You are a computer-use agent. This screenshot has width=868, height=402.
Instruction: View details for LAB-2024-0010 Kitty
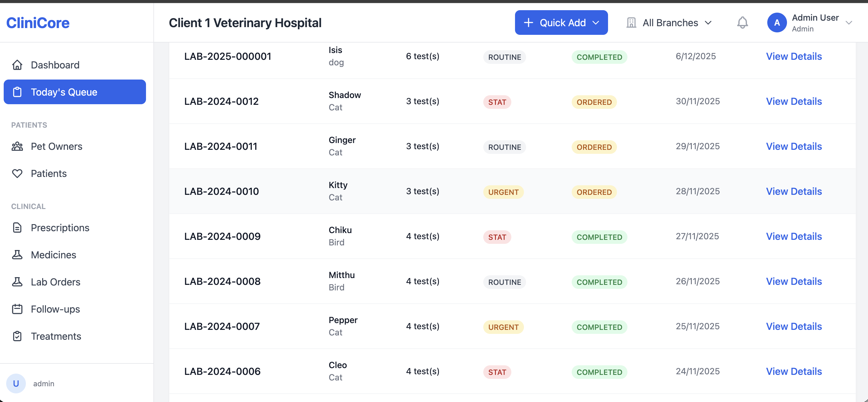click(x=794, y=191)
